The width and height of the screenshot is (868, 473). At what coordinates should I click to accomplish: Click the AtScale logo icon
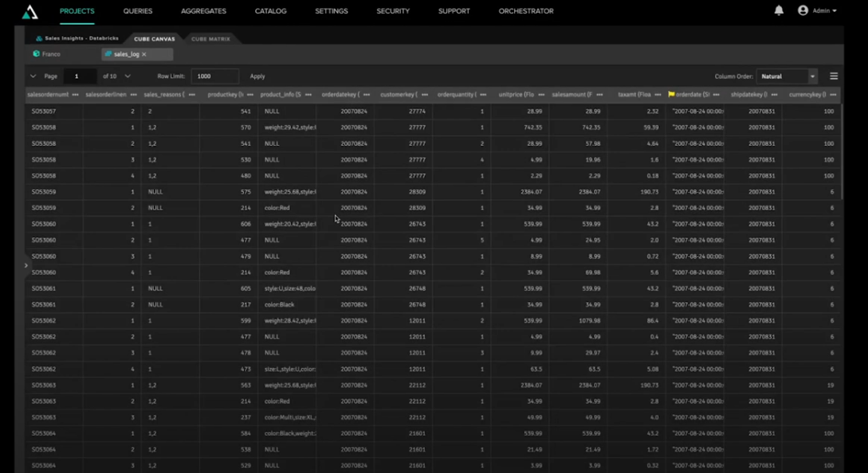pos(30,12)
